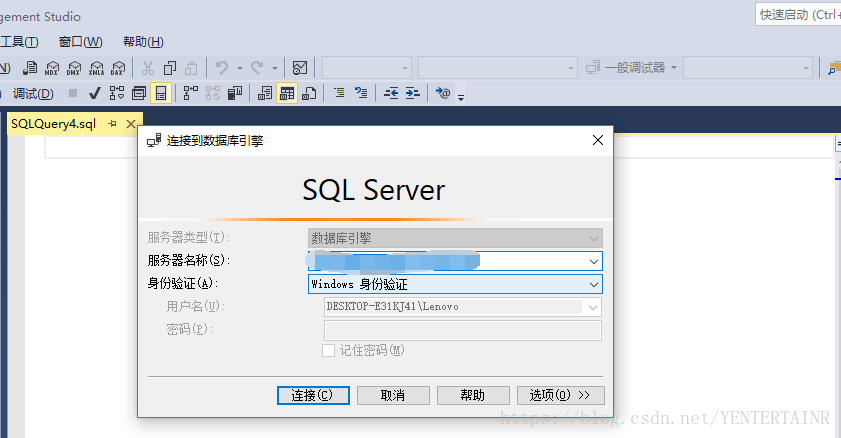The height and width of the screenshot is (438, 841).
Task: Check the 记住密码 checkbox
Action: click(x=328, y=351)
